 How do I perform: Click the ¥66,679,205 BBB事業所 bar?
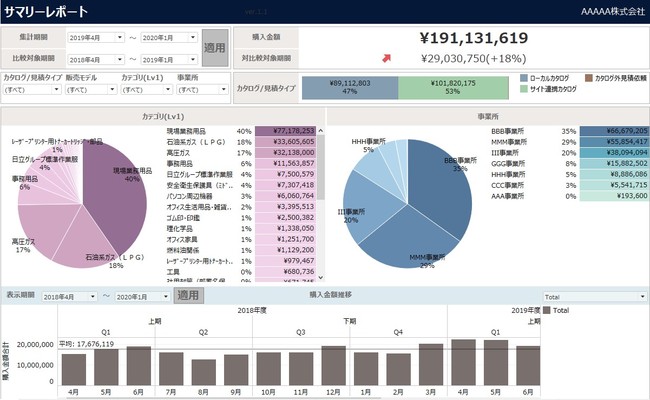(614, 131)
